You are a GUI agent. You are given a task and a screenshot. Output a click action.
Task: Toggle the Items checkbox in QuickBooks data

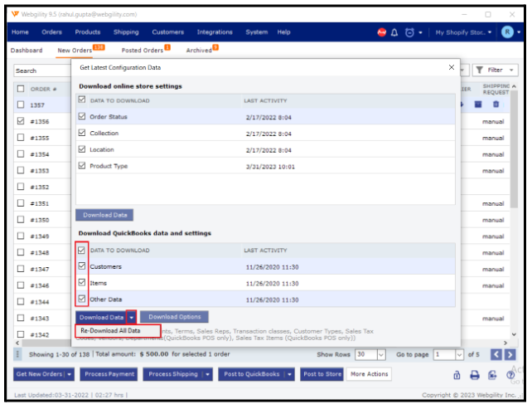pos(82,282)
